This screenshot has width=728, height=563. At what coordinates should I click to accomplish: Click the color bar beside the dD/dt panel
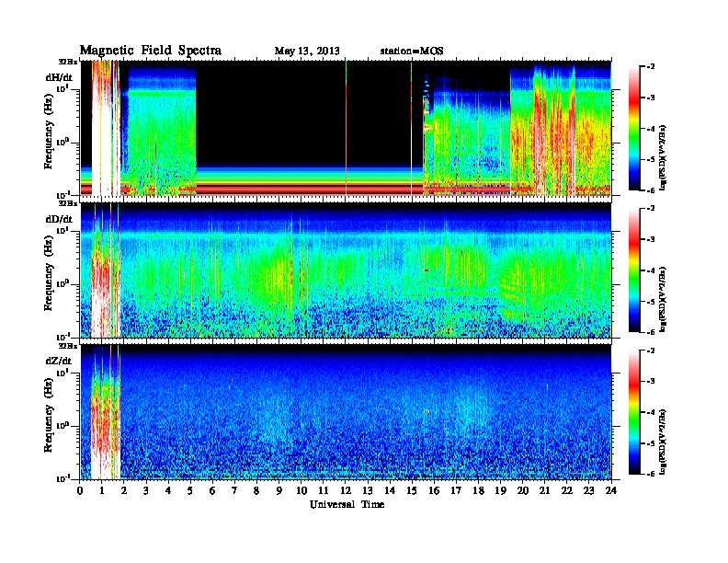pyautogui.click(x=634, y=270)
